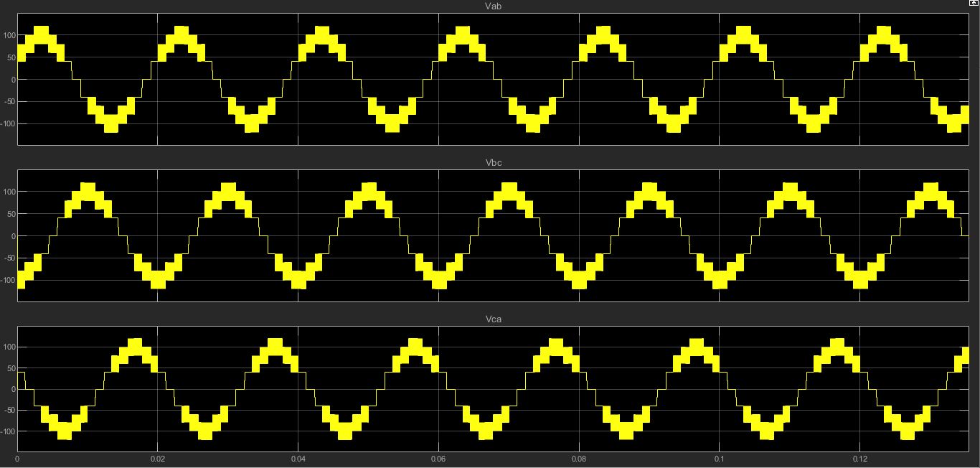Click the 0.04 time axis tick label
980x468 pixels.
pos(298,458)
